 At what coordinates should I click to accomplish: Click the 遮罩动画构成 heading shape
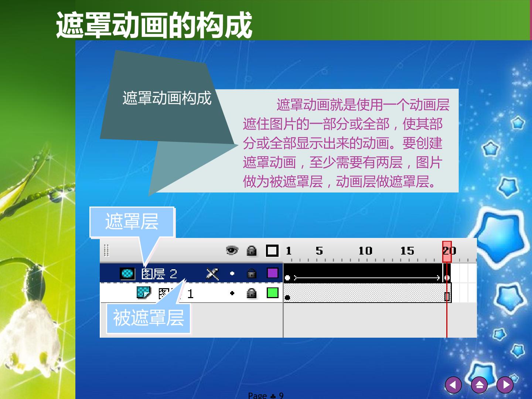pyautogui.click(x=167, y=98)
